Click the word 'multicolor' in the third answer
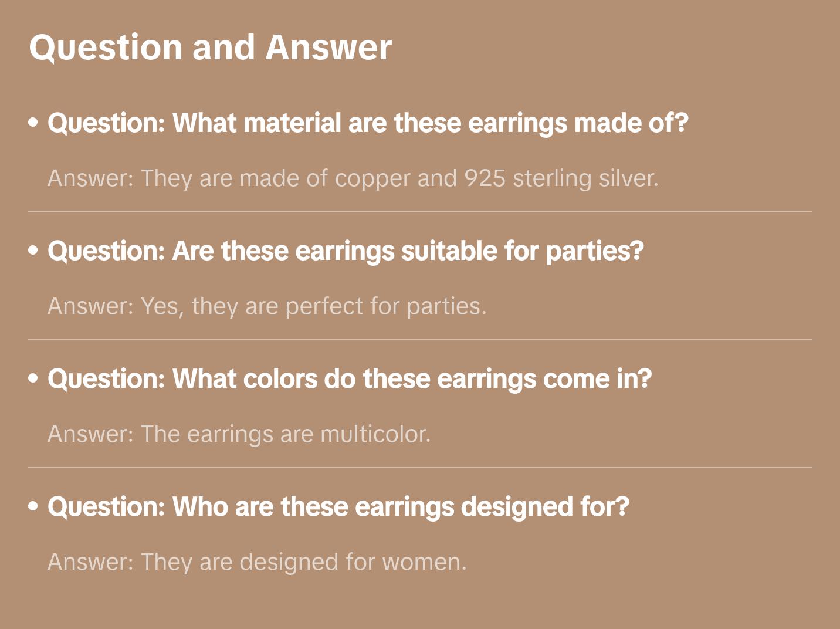 375,434
